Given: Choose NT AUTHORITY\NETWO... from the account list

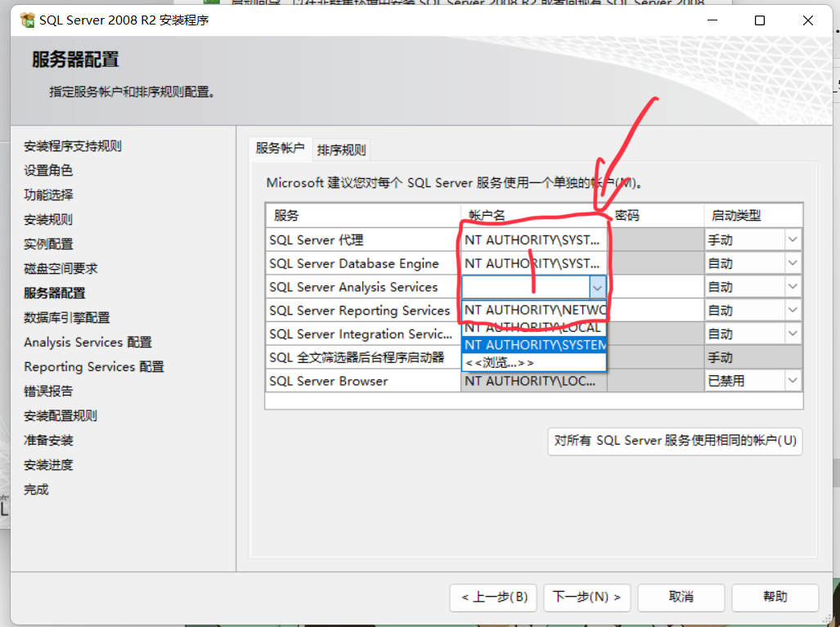Looking at the screenshot, I should (534, 310).
